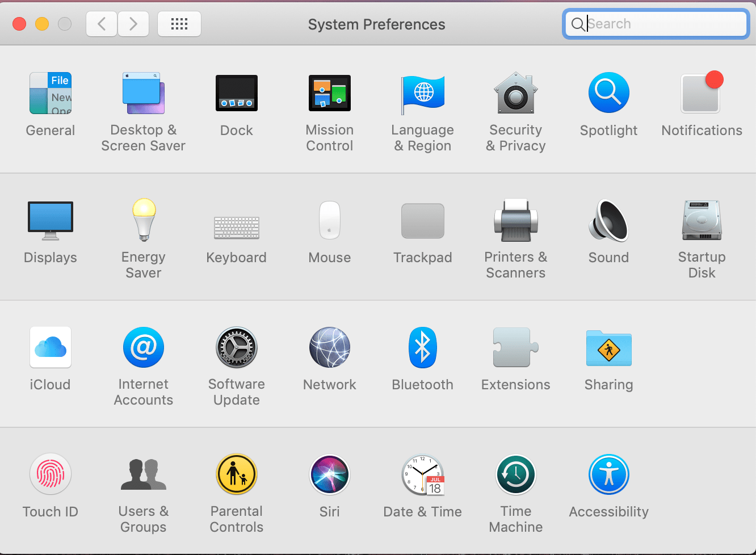Open Security & Privacy settings

(x=516, y=93)
